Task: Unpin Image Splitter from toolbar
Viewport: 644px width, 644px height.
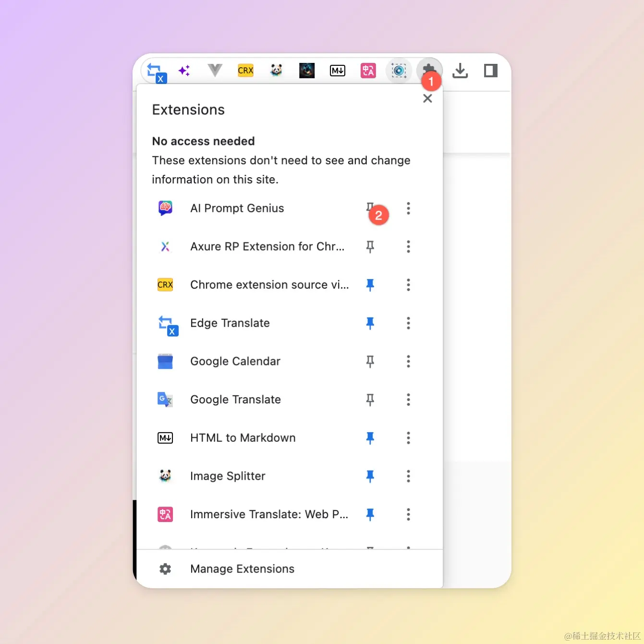Action: point(370,476)
